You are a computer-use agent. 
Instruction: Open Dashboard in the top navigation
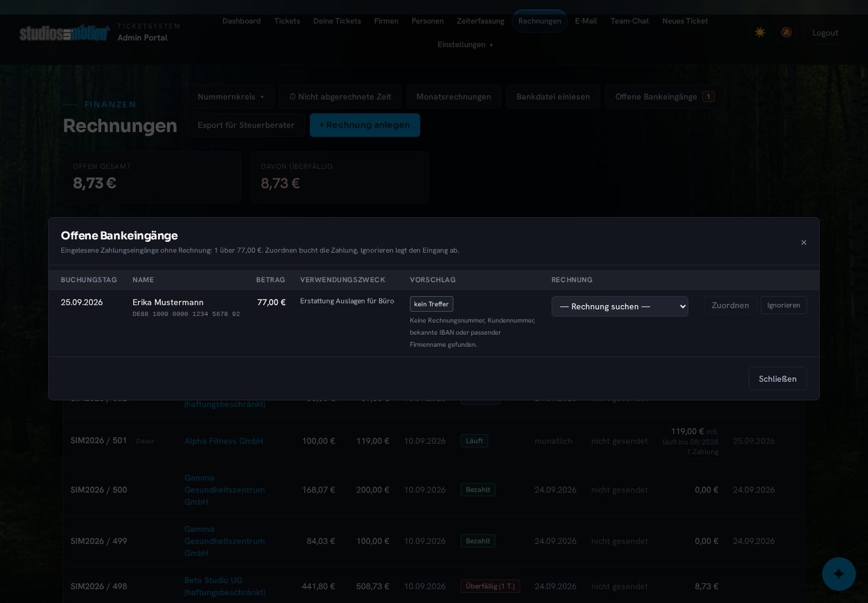click(241, 21)
